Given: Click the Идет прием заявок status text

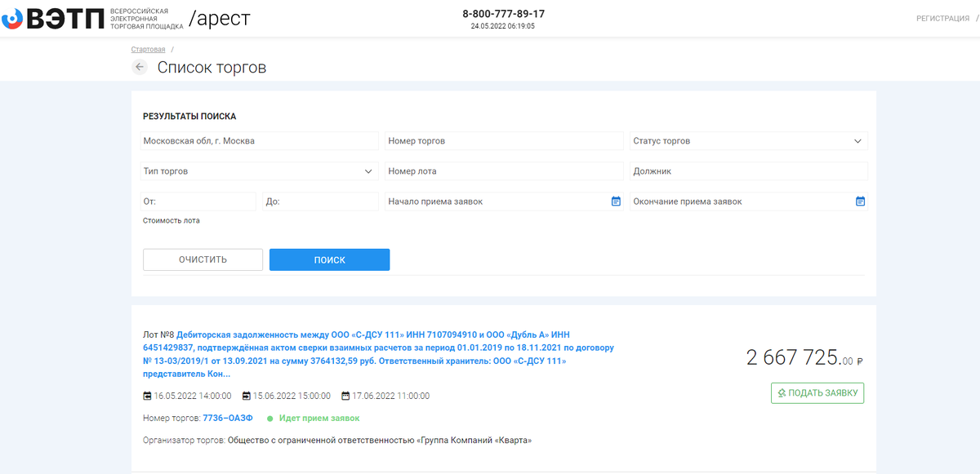Looking at the screenshot, I should tap(319, 418).
